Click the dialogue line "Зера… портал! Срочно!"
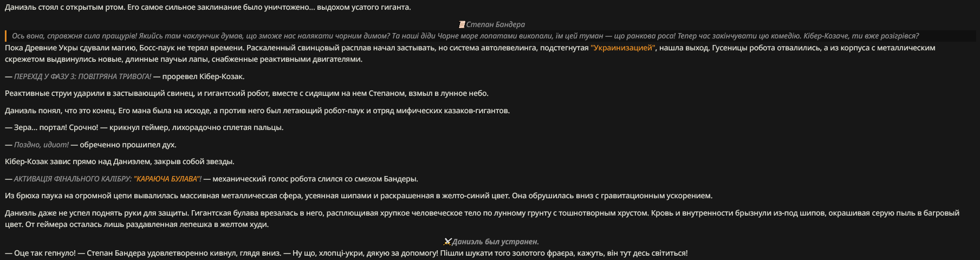980x260 pixels. 144,127
